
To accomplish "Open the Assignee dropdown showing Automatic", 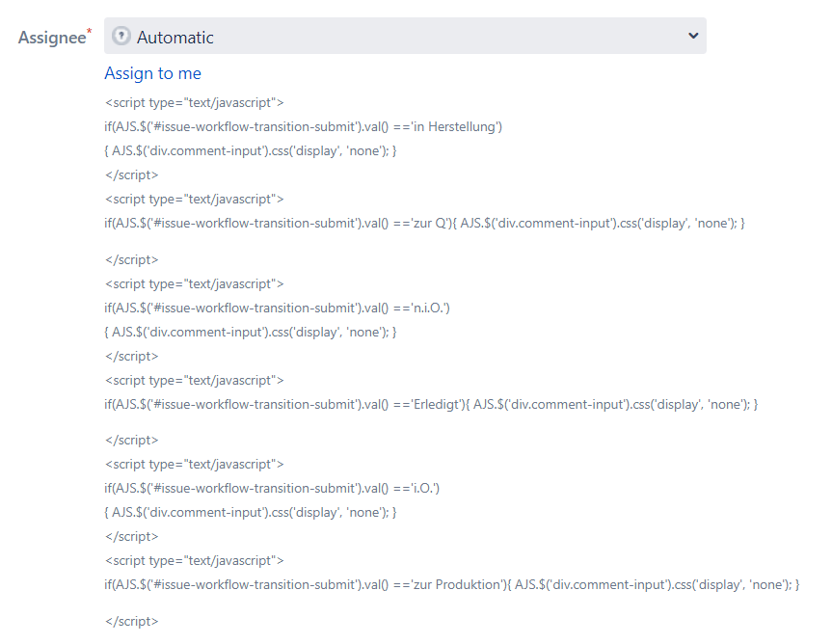I will point(405,36).
